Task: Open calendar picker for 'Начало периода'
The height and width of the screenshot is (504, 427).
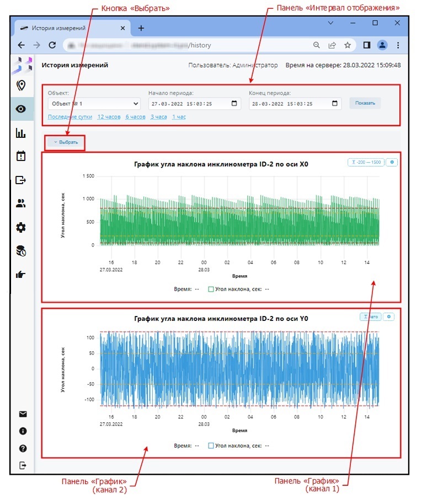Action: 234,103
